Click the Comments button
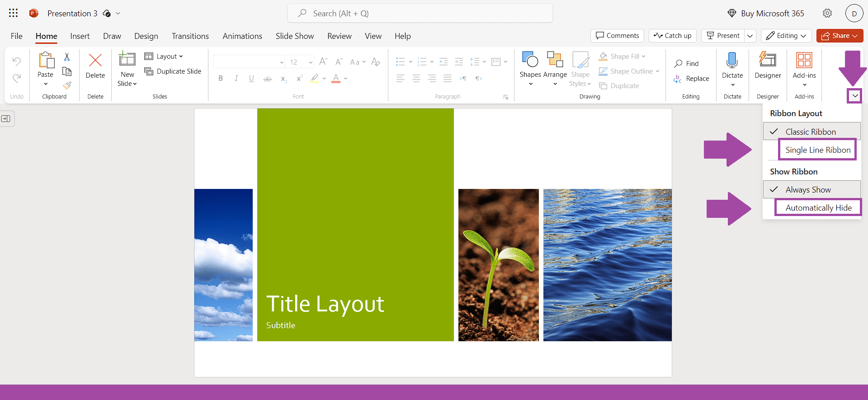The image size is (868, 400). [x=617, y=36]
